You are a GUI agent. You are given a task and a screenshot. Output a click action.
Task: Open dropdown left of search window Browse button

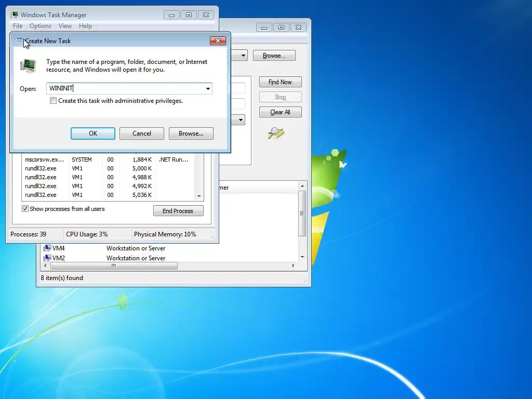click(243, 55)
